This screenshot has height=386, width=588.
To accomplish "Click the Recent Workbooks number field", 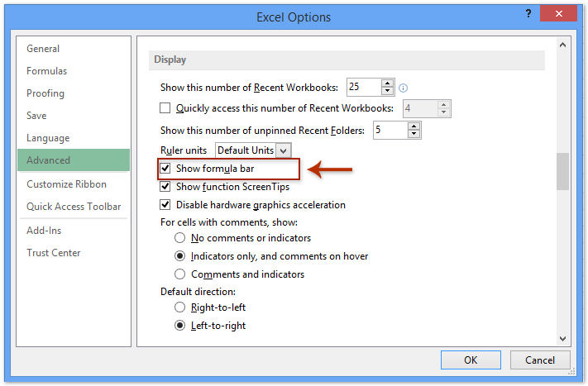I will (x=364, y=88).
